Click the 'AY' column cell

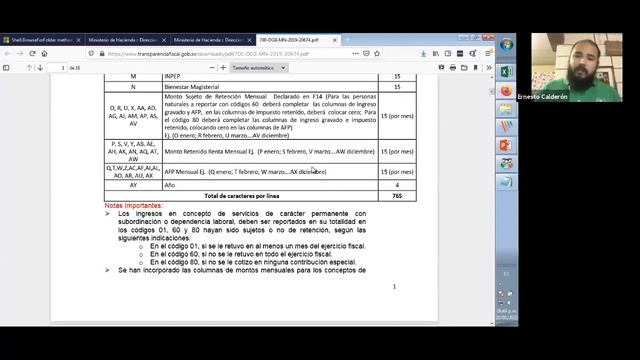133,185
